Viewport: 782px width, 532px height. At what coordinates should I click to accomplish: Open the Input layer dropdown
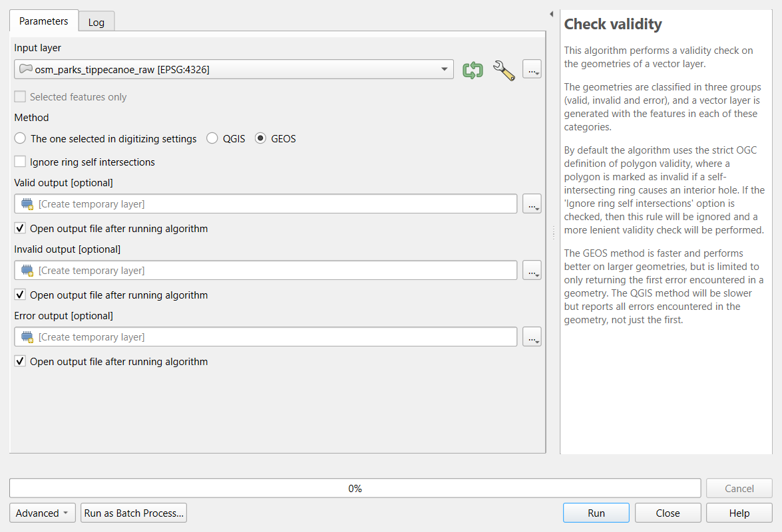pyautogui.click(x=234, y=69)
